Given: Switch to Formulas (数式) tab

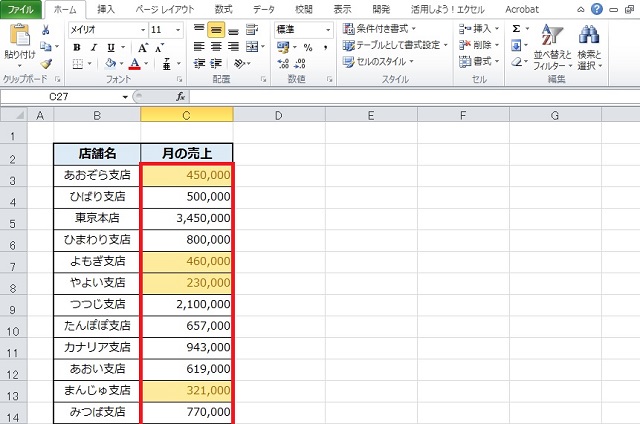Looking at the screenshot, I should 223,9.
